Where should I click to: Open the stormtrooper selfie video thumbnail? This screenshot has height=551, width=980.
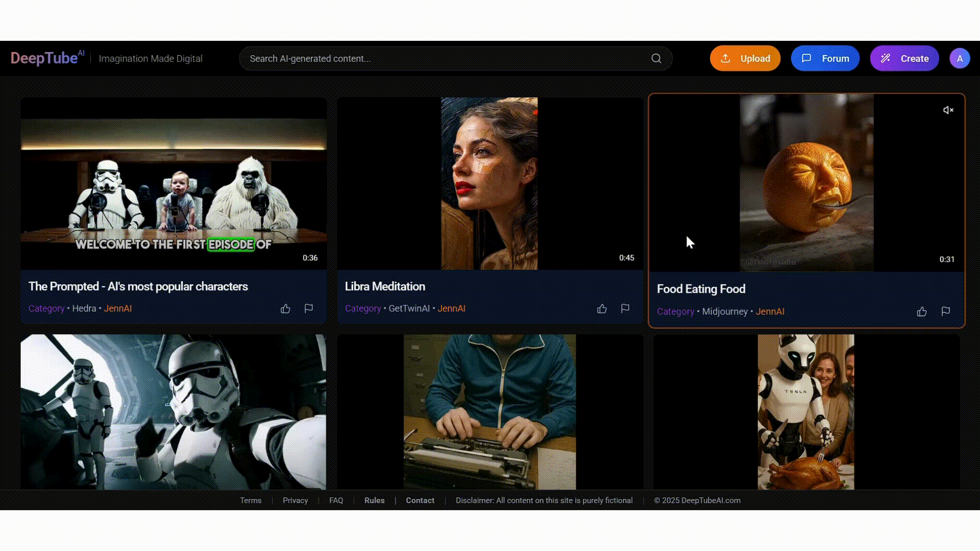point(174,412)
